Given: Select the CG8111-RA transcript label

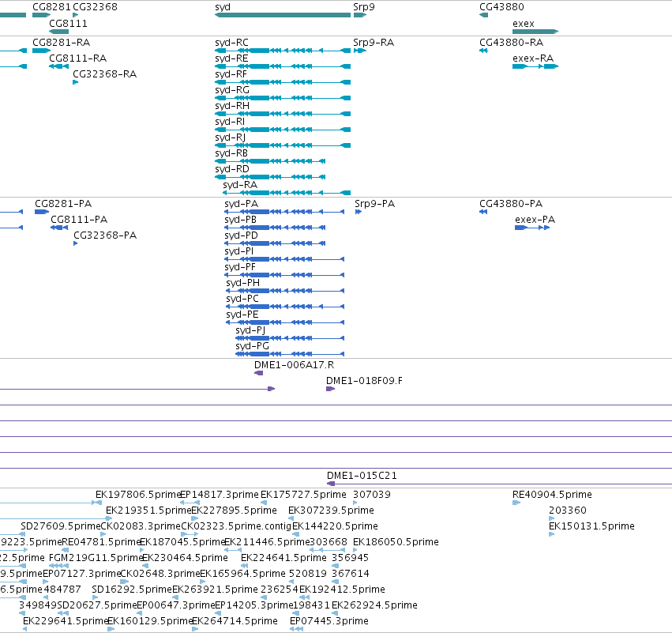Looking at the screenshot, I should click(x=77, y=58).
